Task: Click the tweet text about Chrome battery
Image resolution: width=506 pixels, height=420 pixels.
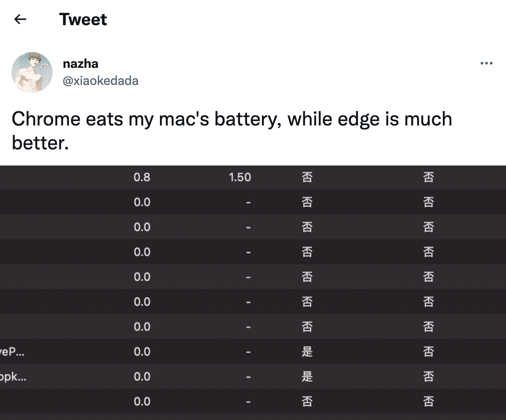Action: click(232, 131)
